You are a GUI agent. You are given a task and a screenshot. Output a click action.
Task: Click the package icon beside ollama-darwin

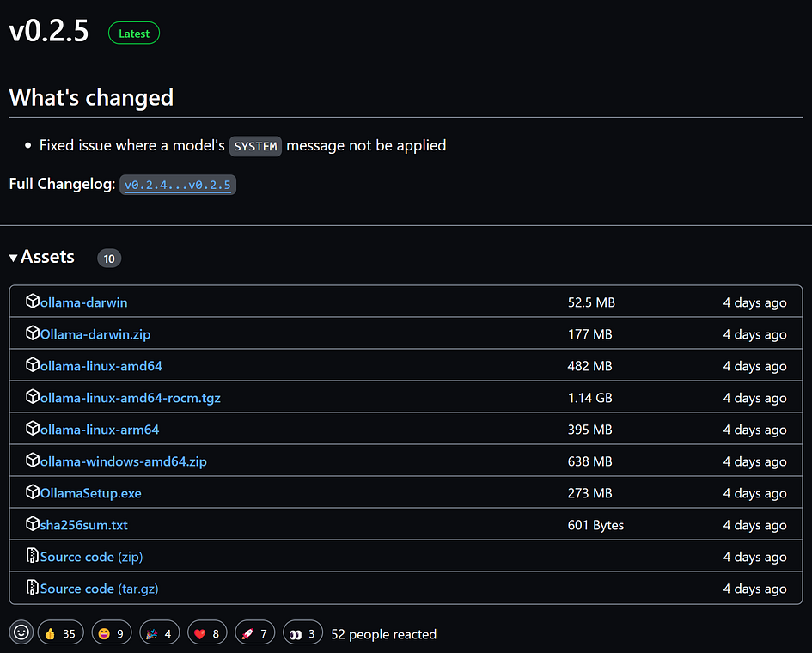[x=33, y=302]
